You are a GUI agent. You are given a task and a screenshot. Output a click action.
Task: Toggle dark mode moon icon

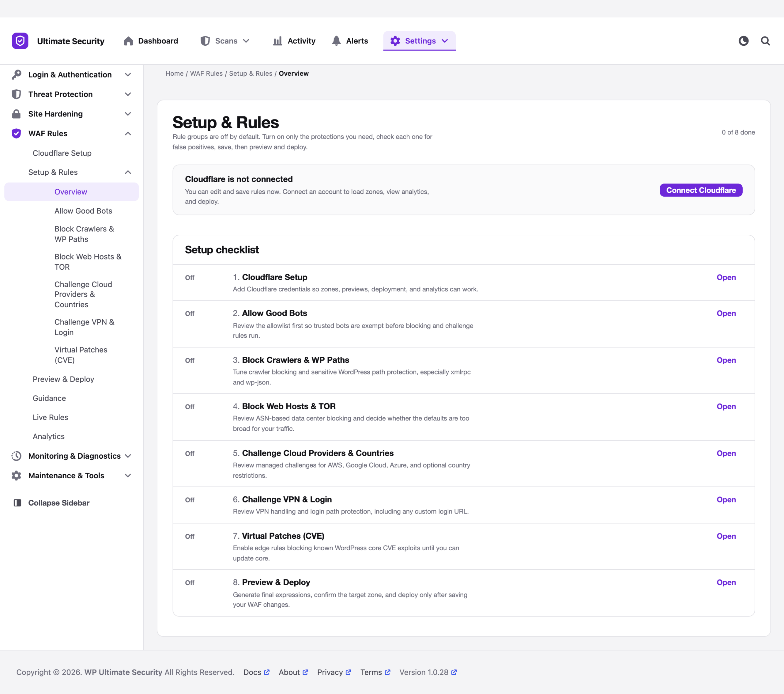tap(743, 41)
